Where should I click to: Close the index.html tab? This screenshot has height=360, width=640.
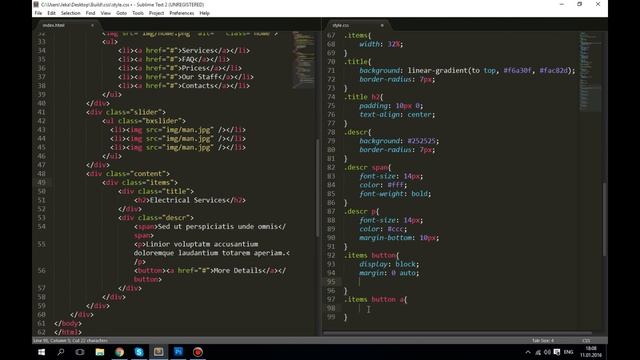92,25
